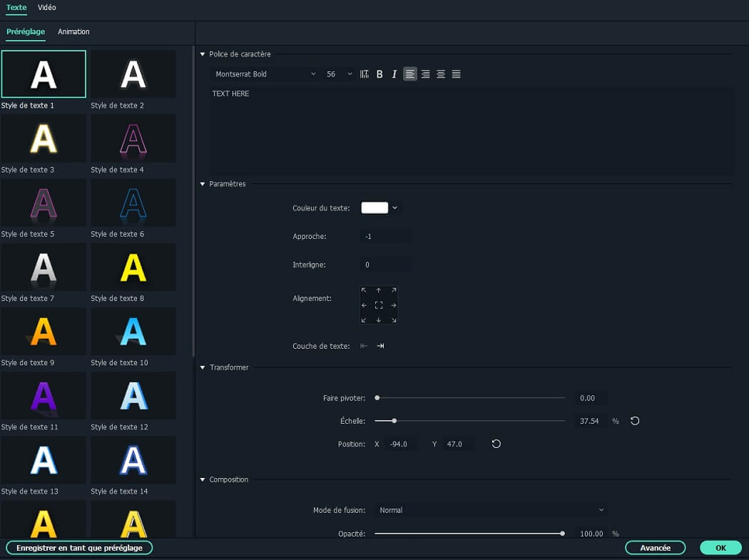The image size is (749, 560).
Task: Click the presets panel vertical scrollbar
Action: [193, 201]
